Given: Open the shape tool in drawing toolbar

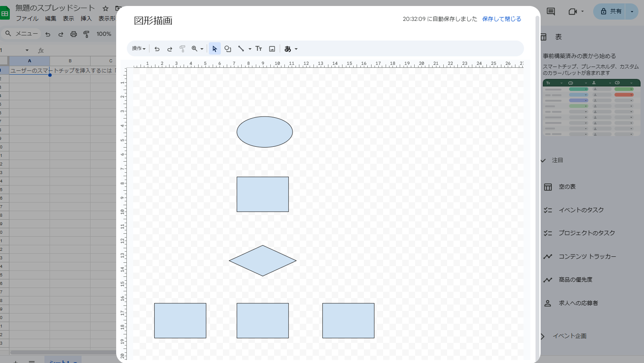Looking at the screenshot, I should pos(228,49).
